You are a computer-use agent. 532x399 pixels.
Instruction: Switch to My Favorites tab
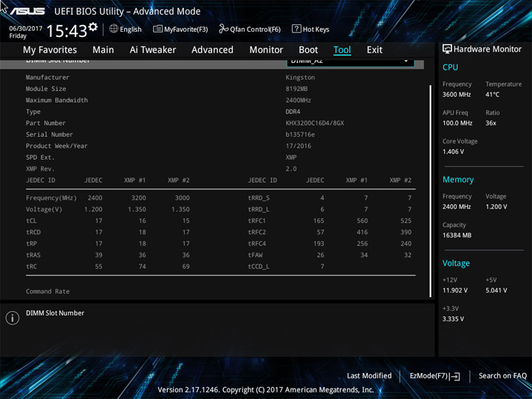(50, 50)
